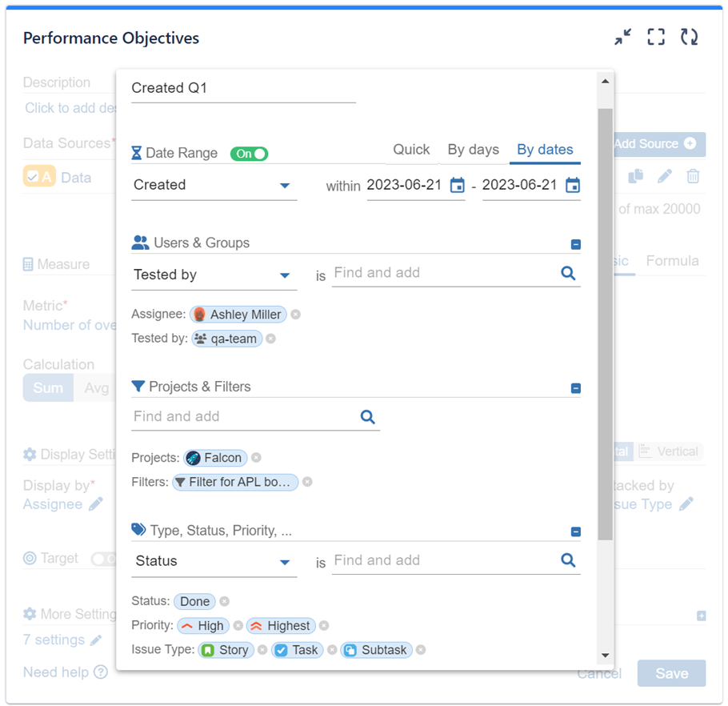Click the popup vertical scrollbar thumb
The width and height of the screenshot is (728, 706).
click(x=605, y=320)
